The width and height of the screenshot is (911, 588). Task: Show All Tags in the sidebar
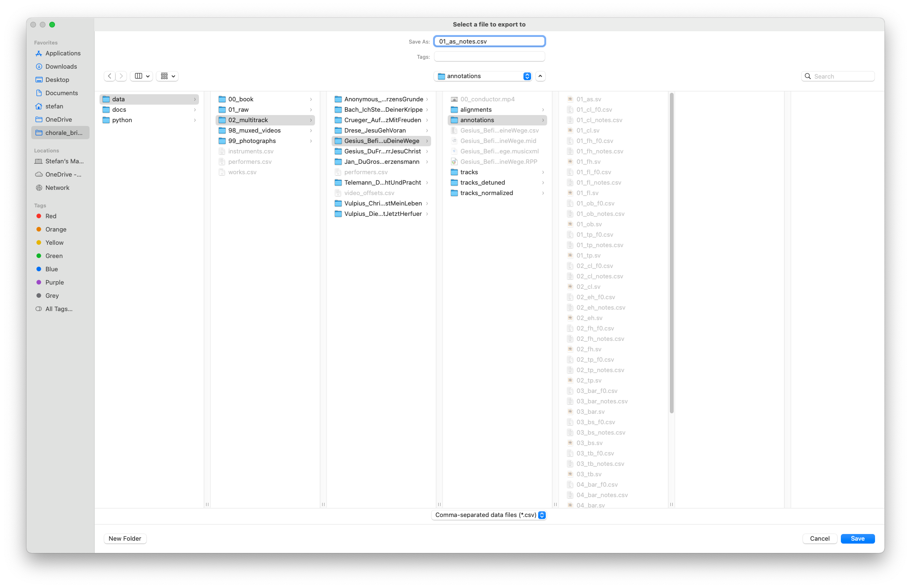(x=58, y=309)
